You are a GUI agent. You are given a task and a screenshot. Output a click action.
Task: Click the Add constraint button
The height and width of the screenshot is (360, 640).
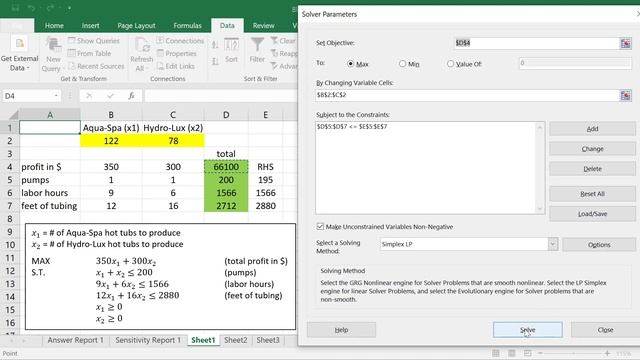(592, 129)
